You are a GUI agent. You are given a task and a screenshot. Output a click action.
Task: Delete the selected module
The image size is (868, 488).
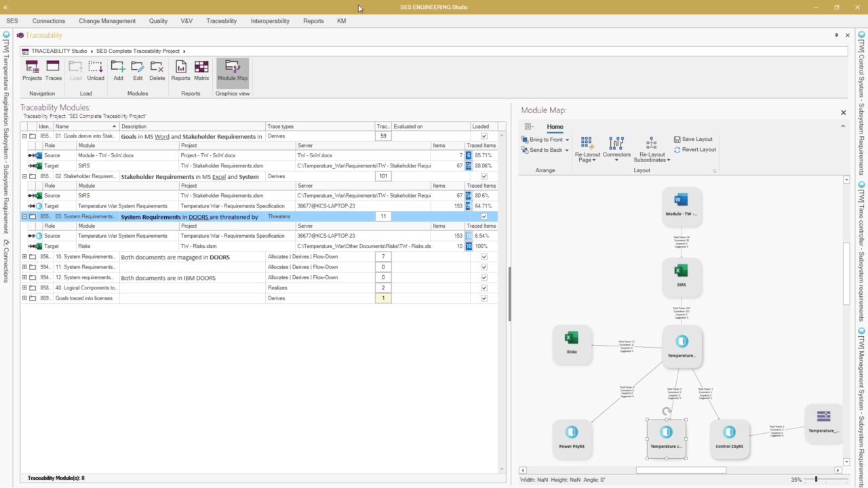coord(157,70)
